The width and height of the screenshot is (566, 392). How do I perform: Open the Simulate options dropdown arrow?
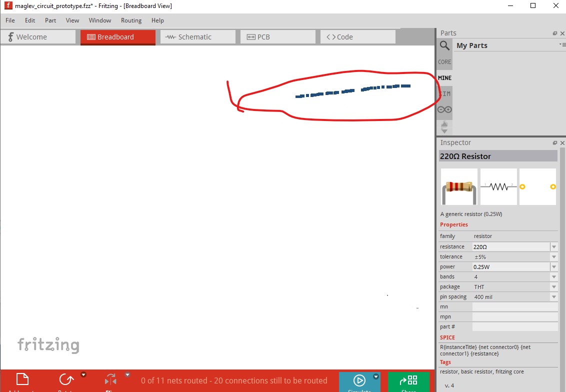pos(376,376)
